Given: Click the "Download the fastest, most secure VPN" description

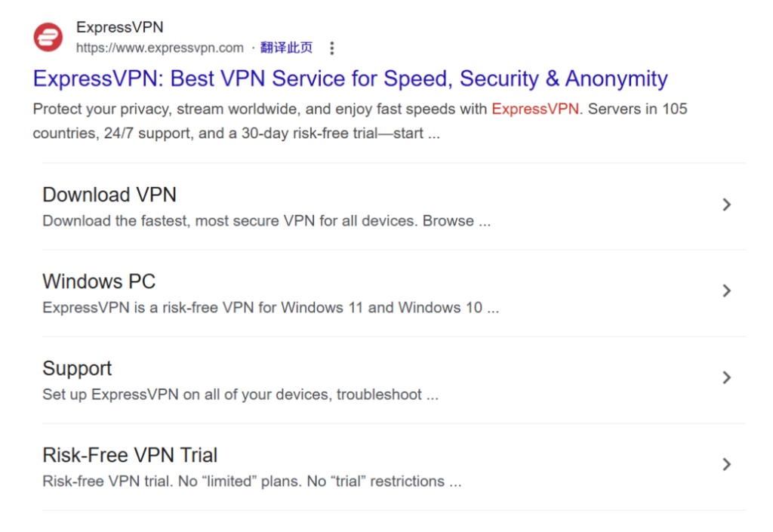Looking at the screenshot, I should (266, 221).
